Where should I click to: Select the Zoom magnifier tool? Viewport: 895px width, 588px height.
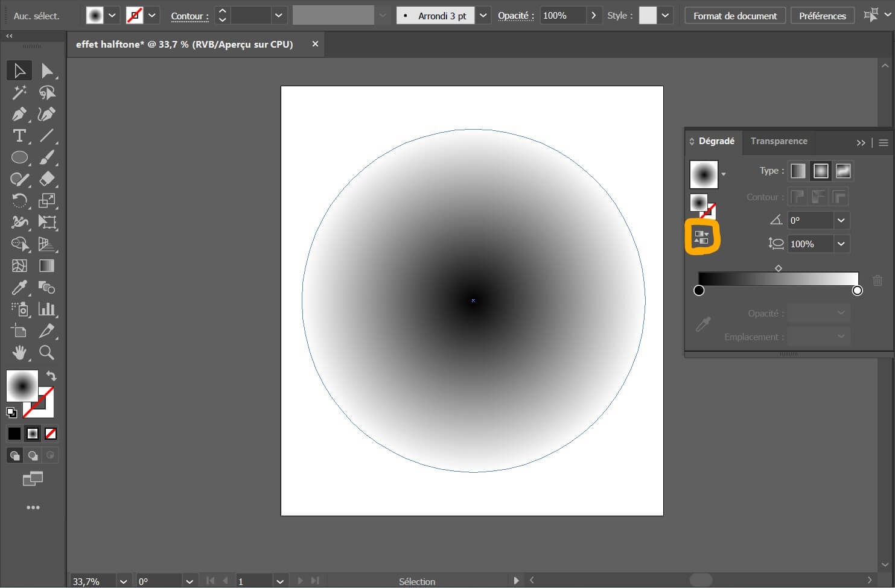[x=47, y=353]
